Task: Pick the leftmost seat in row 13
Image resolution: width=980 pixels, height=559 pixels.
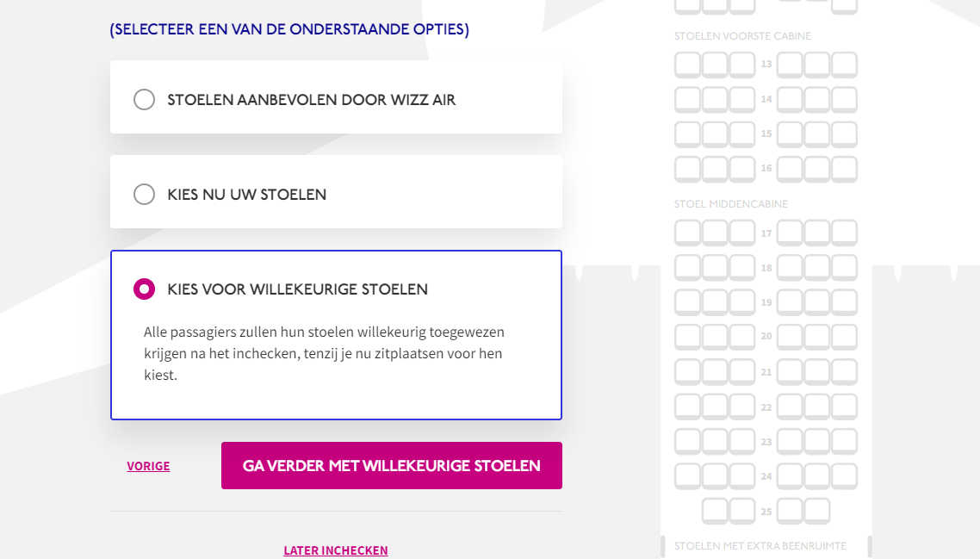Action: pyautogui.click(x=687, y=65)
